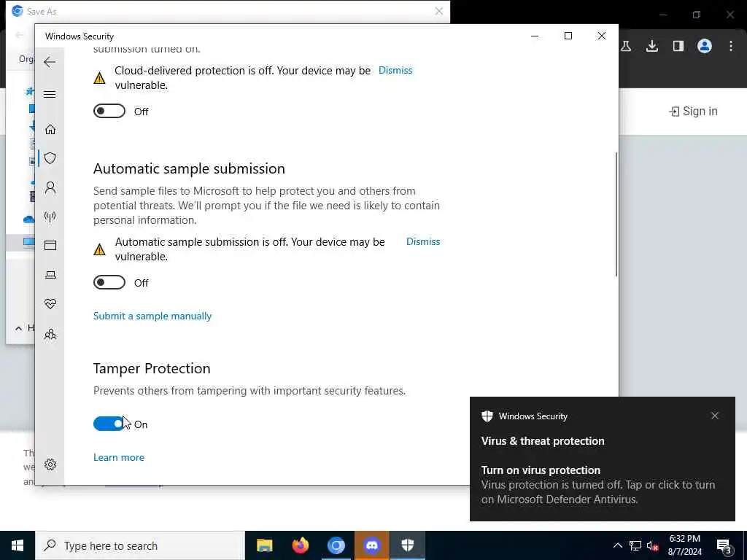Minimize the Windows Security window

pos(535,36)
